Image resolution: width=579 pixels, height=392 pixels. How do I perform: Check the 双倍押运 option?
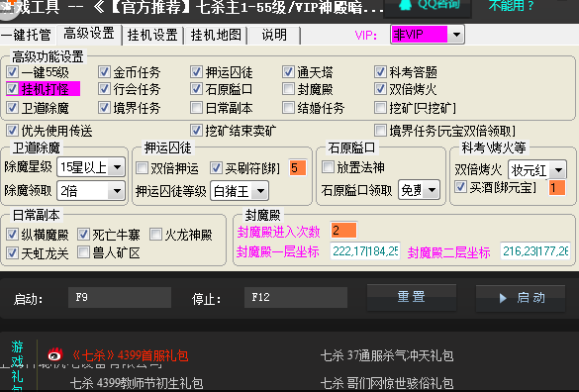tap(143, 167)
